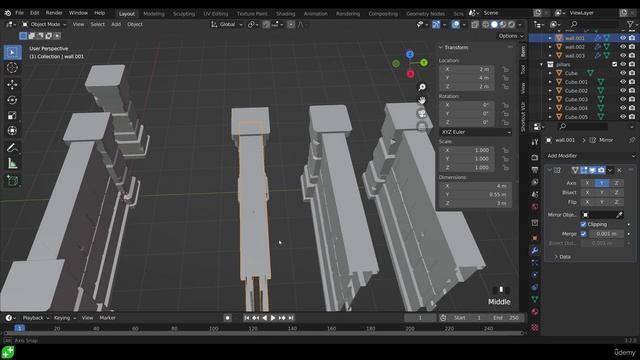Open the Playback dropdown in timeline
Screen dimensions: 640x360
pyautogui.click(x=35, y=318)
